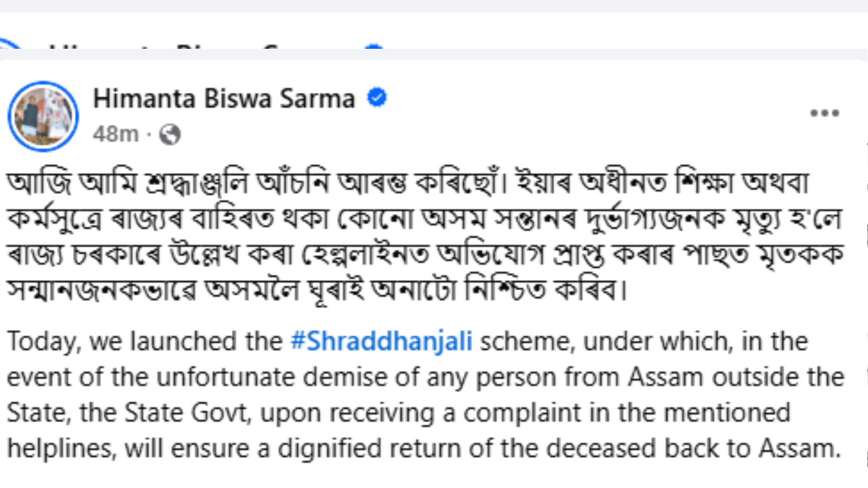This screenshot has height=488, width=868.
Task: Click the verified badge beside Himanta Biswa Sarma
Action: tap(376, 99)
